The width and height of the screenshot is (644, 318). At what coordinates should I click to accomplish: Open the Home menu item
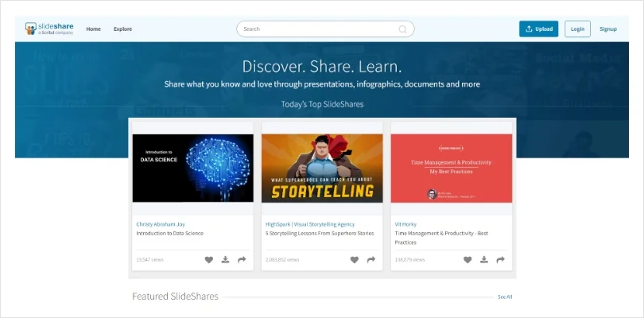[x=93, y=29]
